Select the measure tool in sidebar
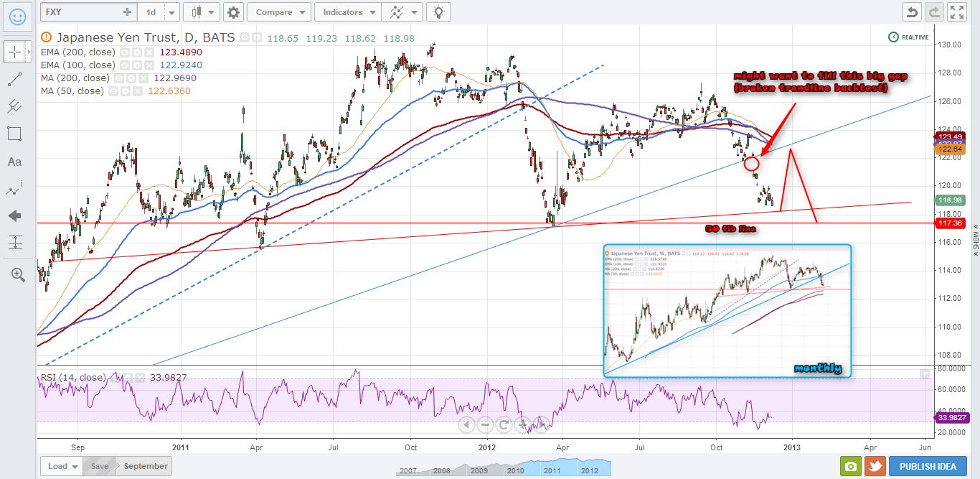This screenshot has width=980, height=479. [x=14, y=243]
